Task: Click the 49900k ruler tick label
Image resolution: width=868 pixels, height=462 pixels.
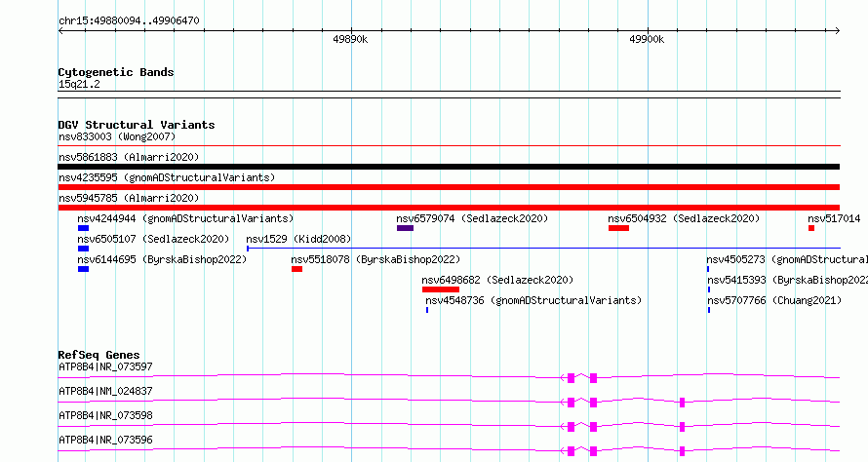Action: pos(647,39)
